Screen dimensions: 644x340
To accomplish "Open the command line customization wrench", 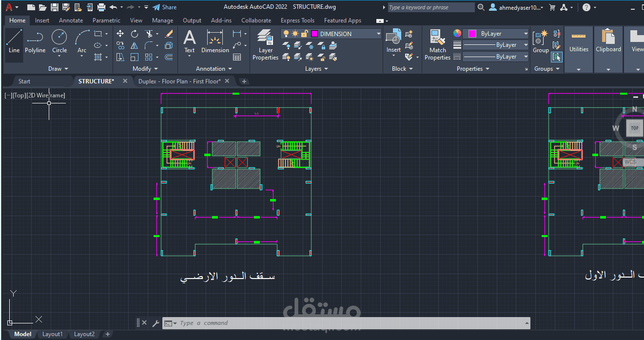I will click(156, 323).
